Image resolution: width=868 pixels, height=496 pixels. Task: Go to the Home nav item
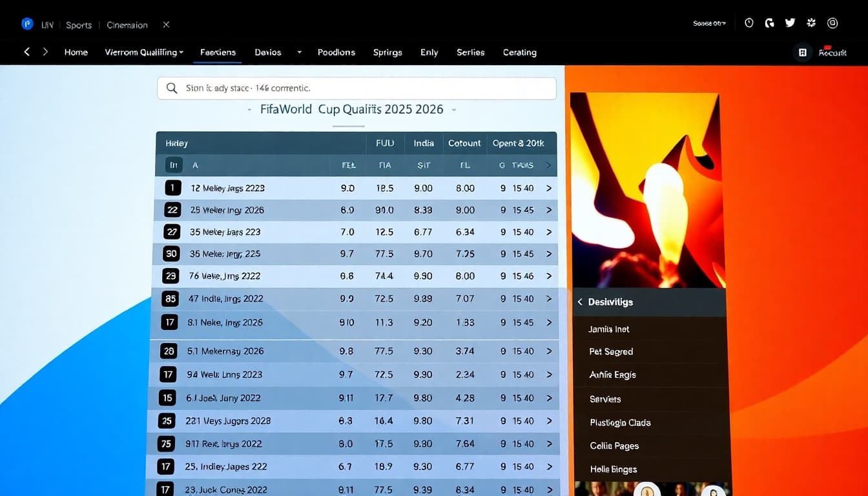pyautogui.click(x=76, y=52)
